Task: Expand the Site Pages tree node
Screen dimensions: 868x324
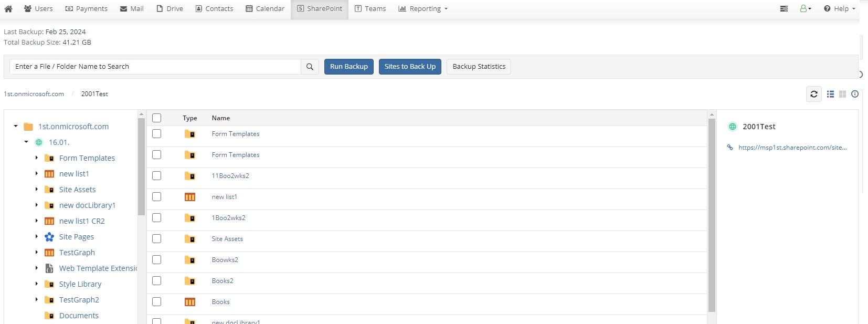Action: pos(36,237)
